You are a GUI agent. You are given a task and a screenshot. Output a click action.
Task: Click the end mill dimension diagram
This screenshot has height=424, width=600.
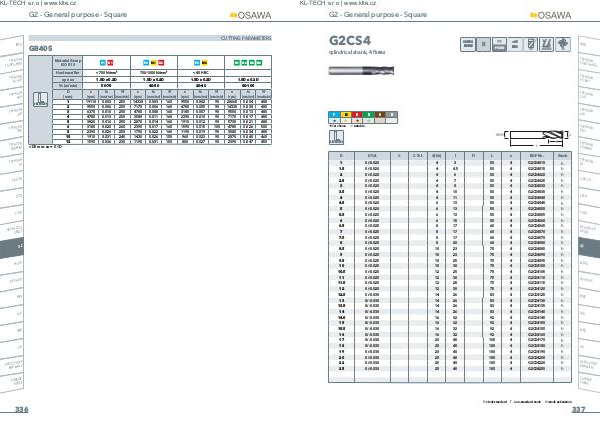click(x=535, y=138)
